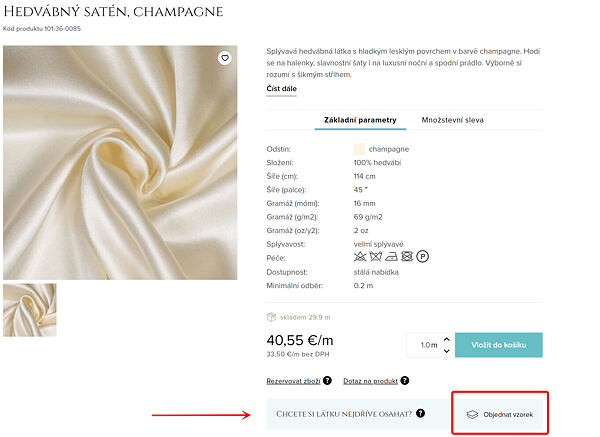The width and height of the screenshot is (600, 437).
Task: Click the dry-clean P care symbol
Action: (x=423, y=257)
